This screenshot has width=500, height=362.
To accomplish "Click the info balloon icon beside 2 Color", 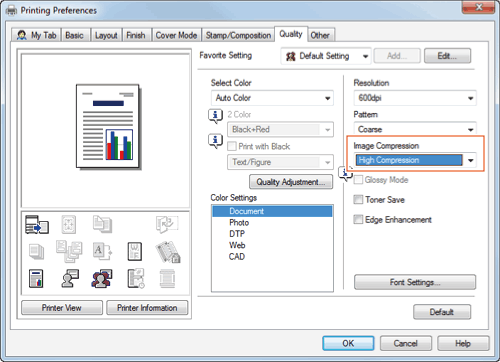I will click(x=215, y=116).
